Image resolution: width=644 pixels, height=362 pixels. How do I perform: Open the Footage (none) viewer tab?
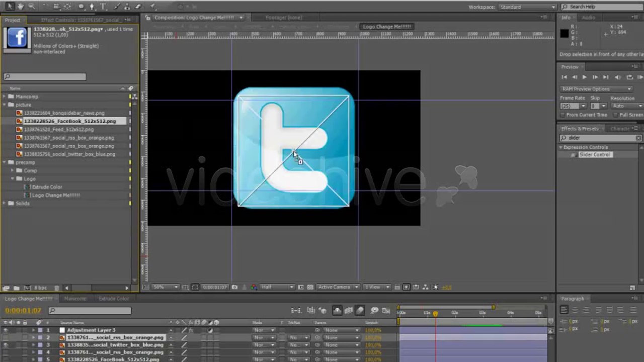[284, 18]
